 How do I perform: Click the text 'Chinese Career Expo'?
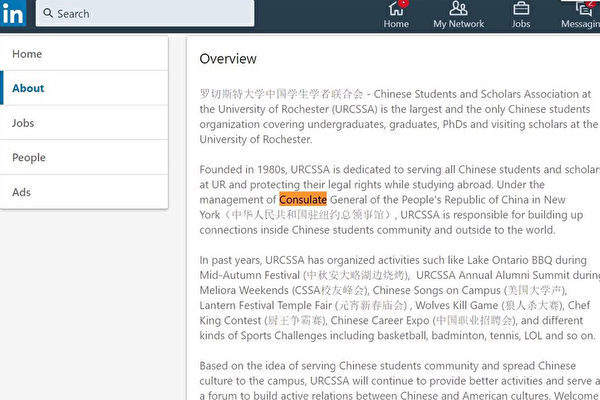(380, 320)
